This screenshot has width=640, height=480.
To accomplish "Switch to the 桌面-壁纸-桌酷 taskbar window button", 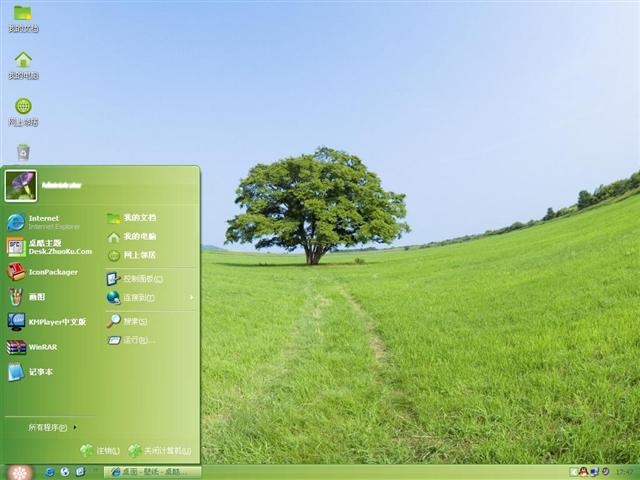I will pos(152,472).
